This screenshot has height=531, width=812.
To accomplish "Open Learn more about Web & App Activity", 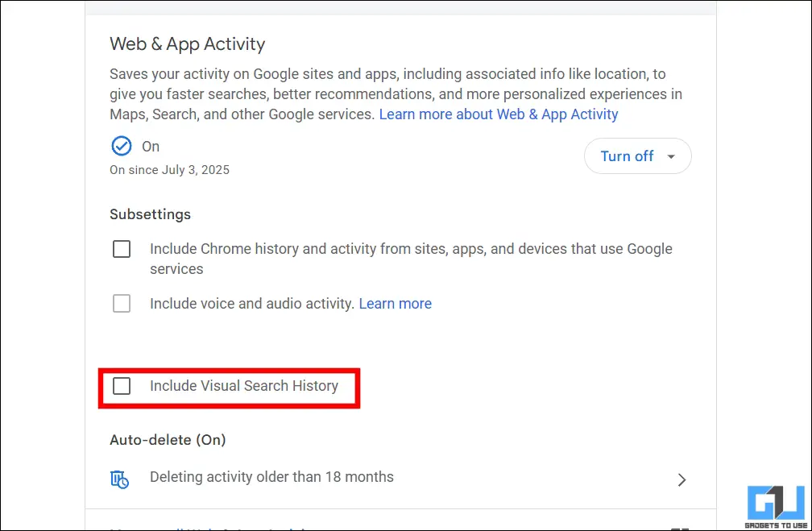I will point(499,114).
